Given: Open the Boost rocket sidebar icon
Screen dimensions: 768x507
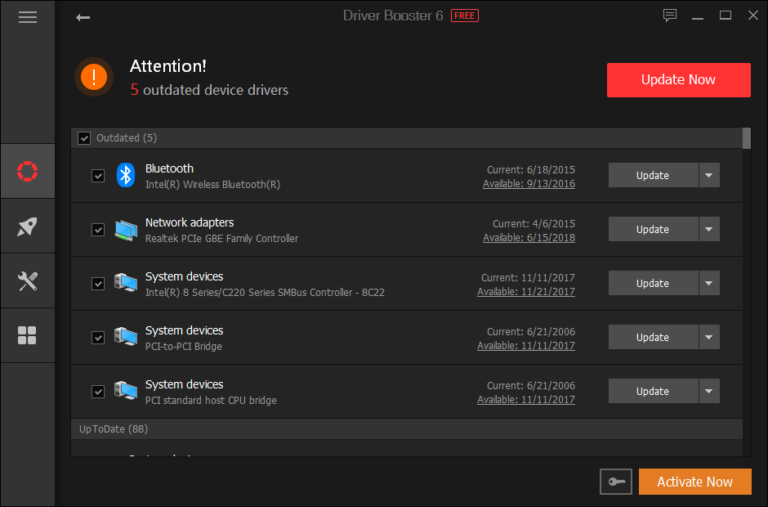Looking at the screenshot, I should 27,226.
